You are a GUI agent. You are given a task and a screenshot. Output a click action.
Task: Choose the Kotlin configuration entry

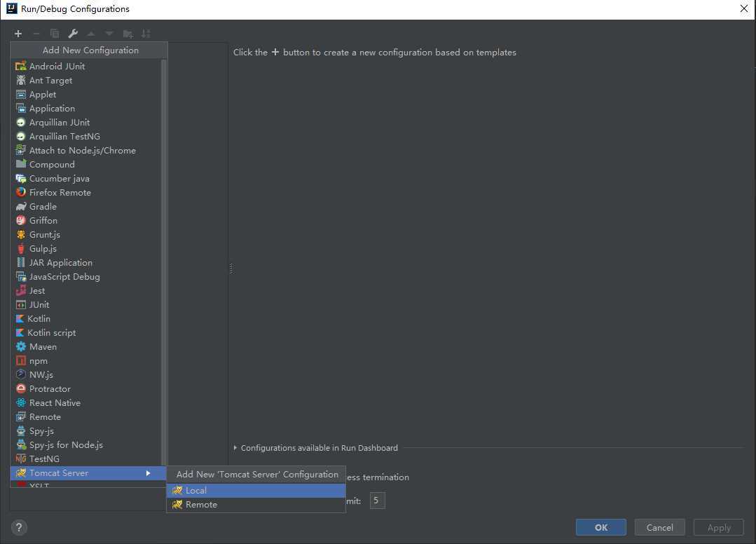pyautogui.click(x=85, y=318)
